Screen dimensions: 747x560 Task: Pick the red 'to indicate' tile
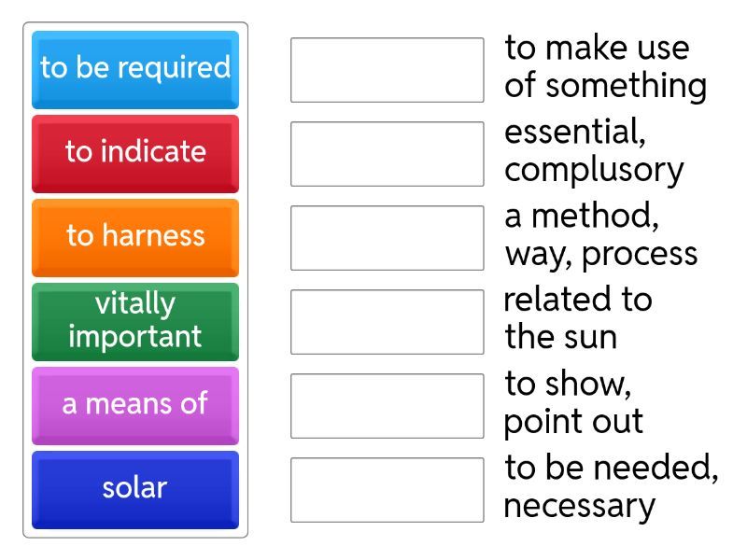(135, 153)
